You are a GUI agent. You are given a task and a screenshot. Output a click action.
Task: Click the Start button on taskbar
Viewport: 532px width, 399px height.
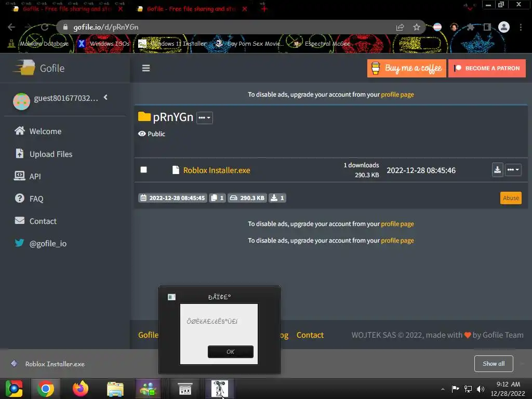coord(14,389)
